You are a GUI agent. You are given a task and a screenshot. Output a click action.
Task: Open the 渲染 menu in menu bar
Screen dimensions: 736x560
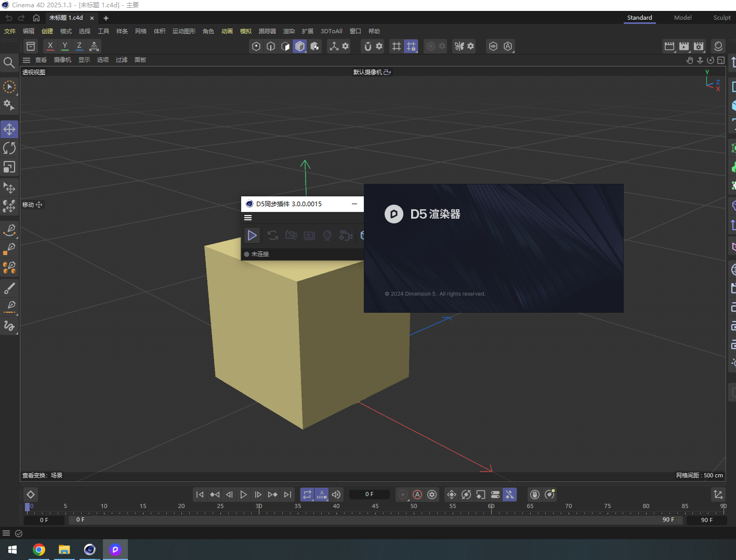(288, 31)
